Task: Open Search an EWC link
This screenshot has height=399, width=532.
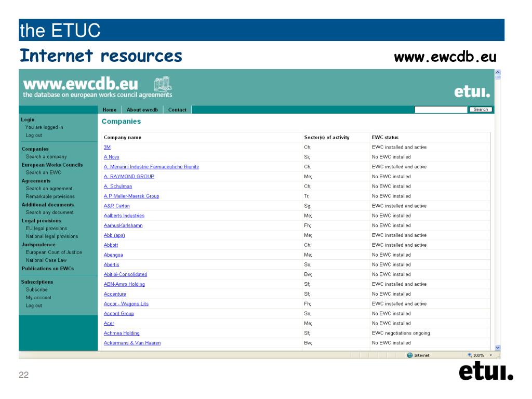Action: click(x=44, y=172)
